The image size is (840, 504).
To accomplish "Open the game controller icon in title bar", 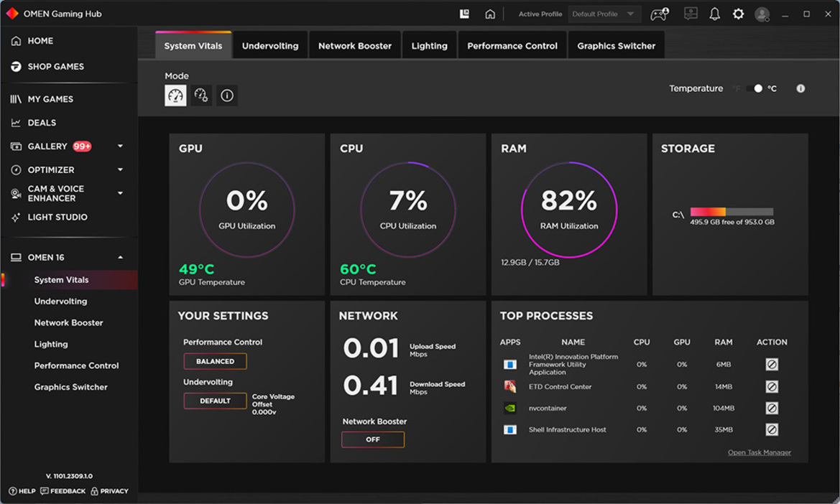I will coord(660,14).
